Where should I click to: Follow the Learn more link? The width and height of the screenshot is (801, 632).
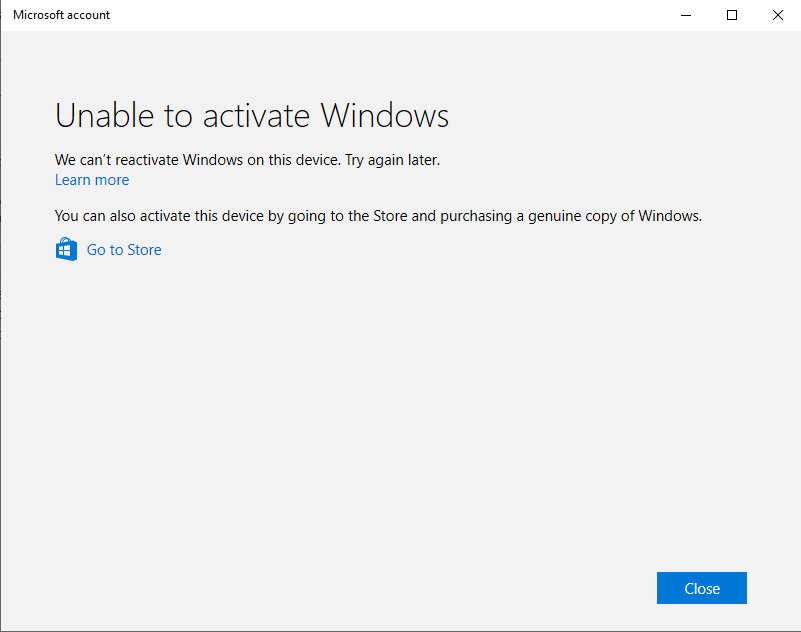pyautogui.click(x=92, y=180)
